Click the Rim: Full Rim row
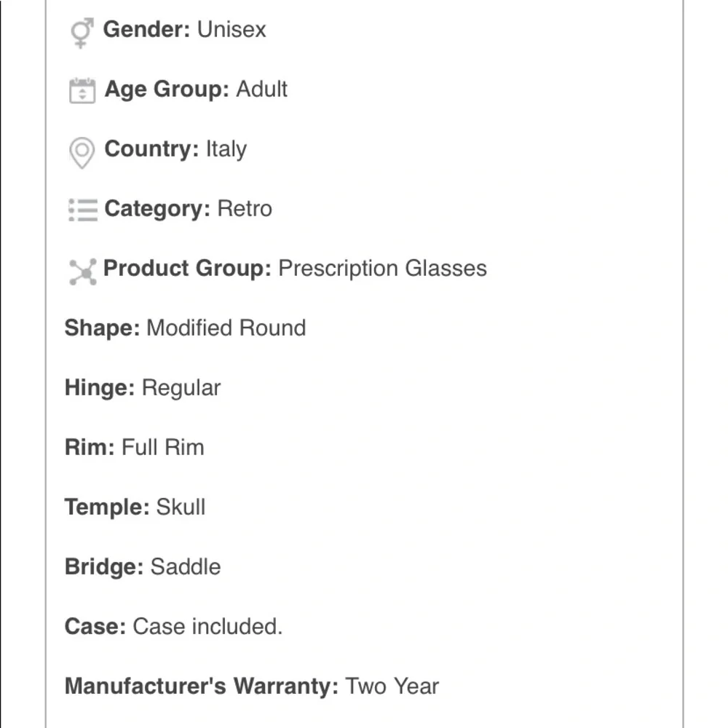Viewport: 728px width, 728px height. click(134, 447)
